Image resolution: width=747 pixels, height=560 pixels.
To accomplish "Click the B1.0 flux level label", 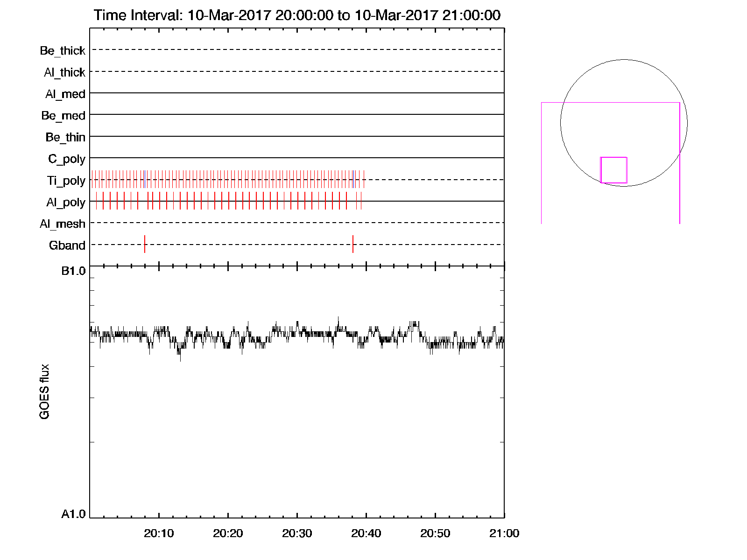I will tap(73, 271).
